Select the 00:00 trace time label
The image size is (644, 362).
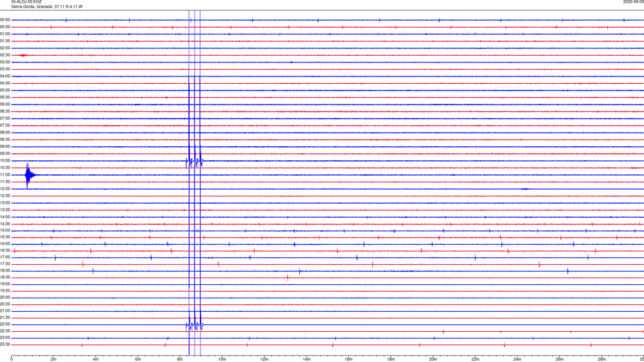click(x=5, y=19)
